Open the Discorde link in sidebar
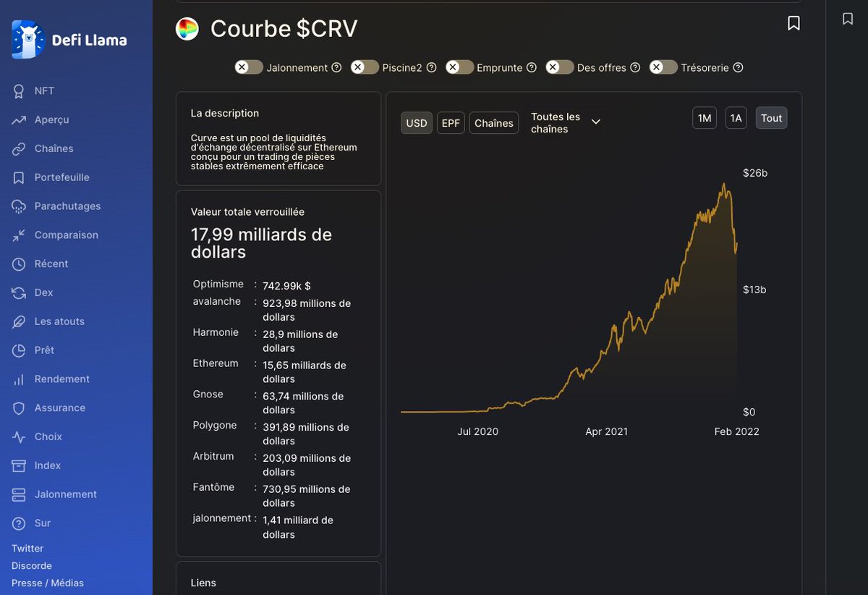868x595 pixels. tap(32, 566)
